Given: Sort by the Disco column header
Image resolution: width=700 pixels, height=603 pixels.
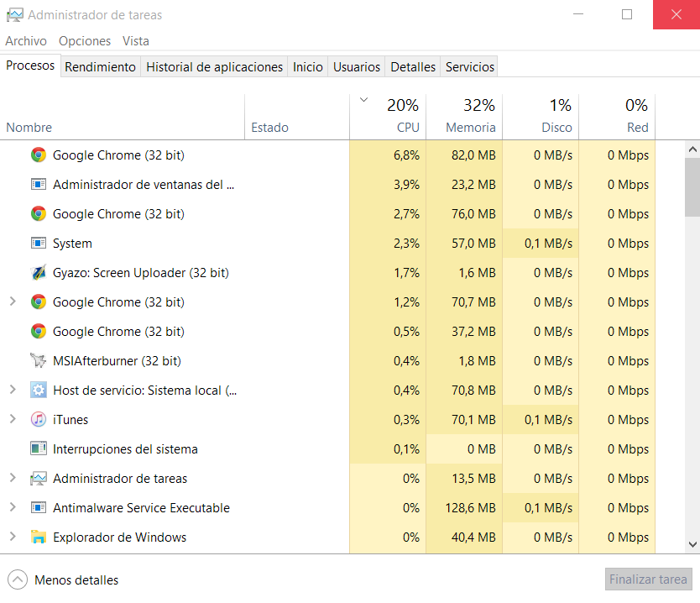Looking at the screenshot, I should point(541,117).
